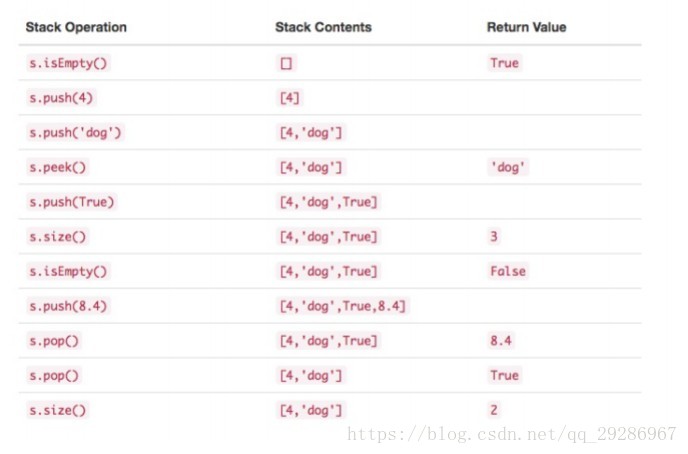Click the False return value

[507, 271]
